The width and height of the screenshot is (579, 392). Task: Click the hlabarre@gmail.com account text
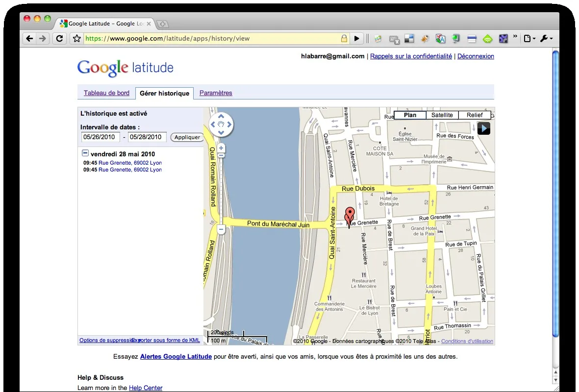333,56
